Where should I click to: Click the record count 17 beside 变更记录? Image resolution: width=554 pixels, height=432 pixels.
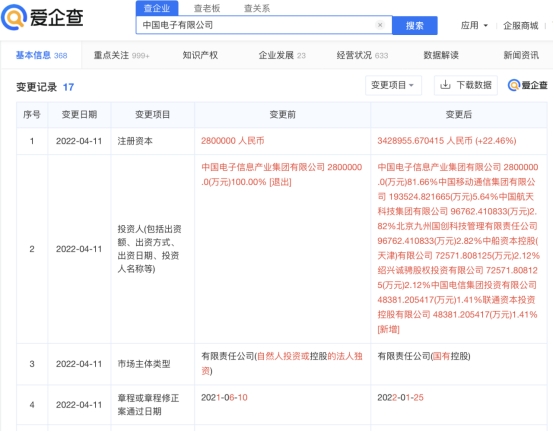pos(68,87)
